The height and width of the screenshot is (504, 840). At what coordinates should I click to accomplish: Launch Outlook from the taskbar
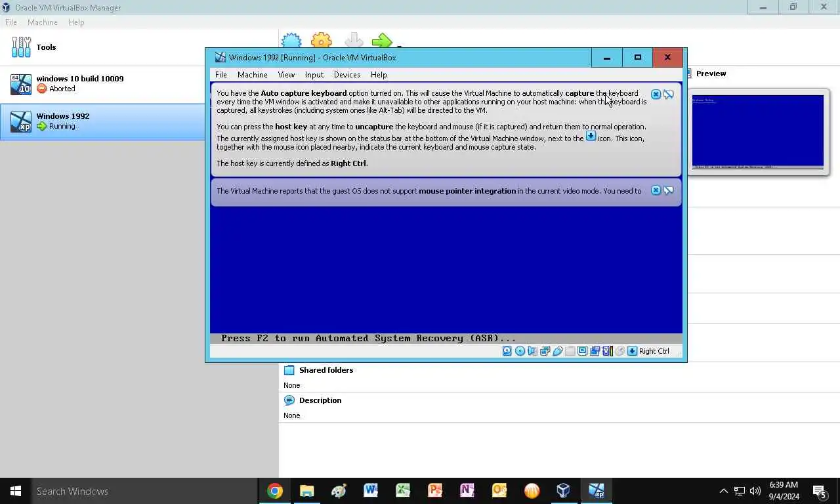coord(499,491)
